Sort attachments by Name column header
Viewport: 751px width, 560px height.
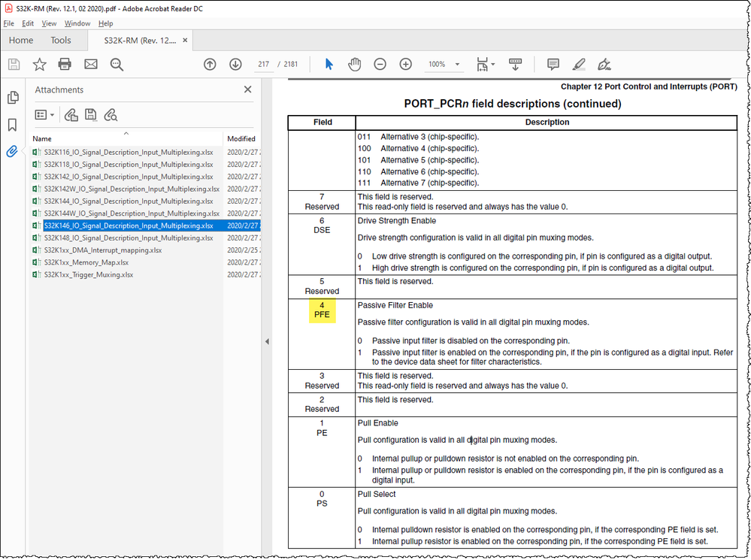(126, 139)
